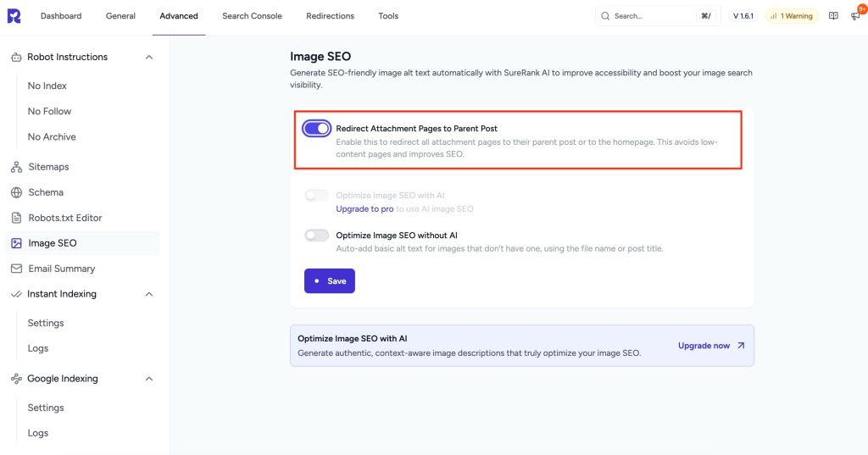Click the warning bar-chart icon
Viewport: 868px width, 455px height.
pos(773,16)
